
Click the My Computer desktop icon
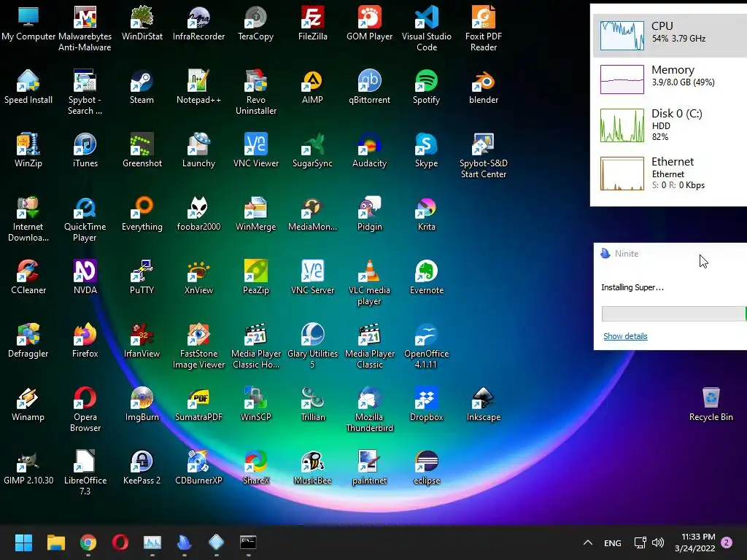pyautogui.click(x=28, y=23)
